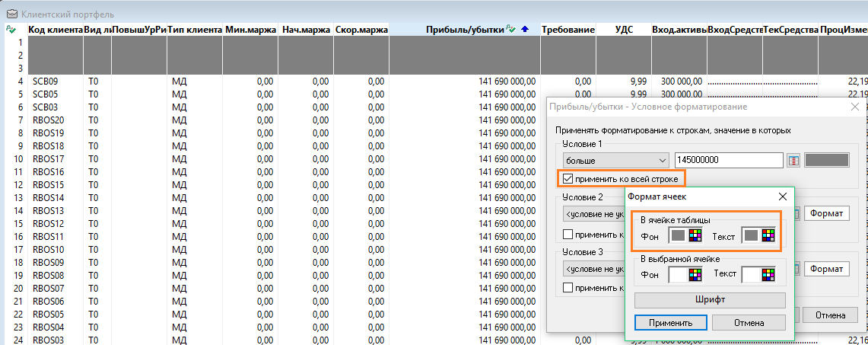Select client code RBOS20 cell
This screenshot has width=868, height=345.
click(x=56, y=120)
